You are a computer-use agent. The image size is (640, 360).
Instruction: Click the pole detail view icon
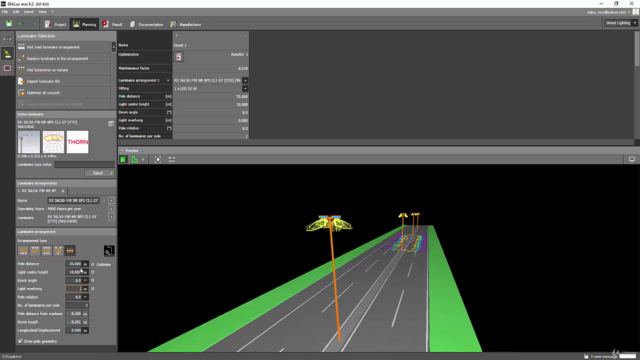pyautogui.click(x=109, y=251)
